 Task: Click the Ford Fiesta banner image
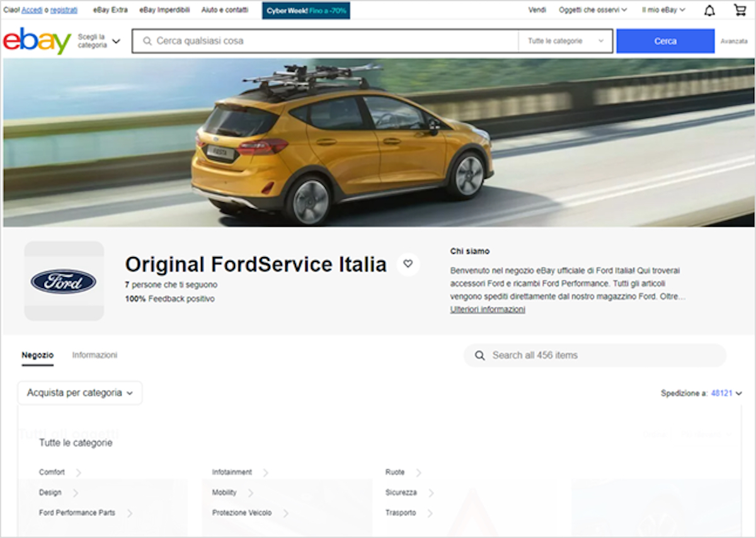(x=378, y=142)
